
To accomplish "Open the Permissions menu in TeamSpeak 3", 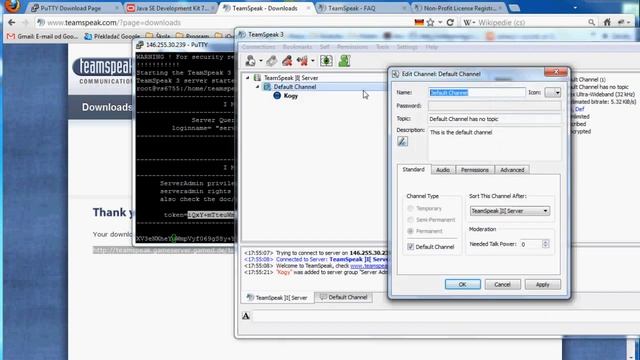I will click(x=353, y=47).
